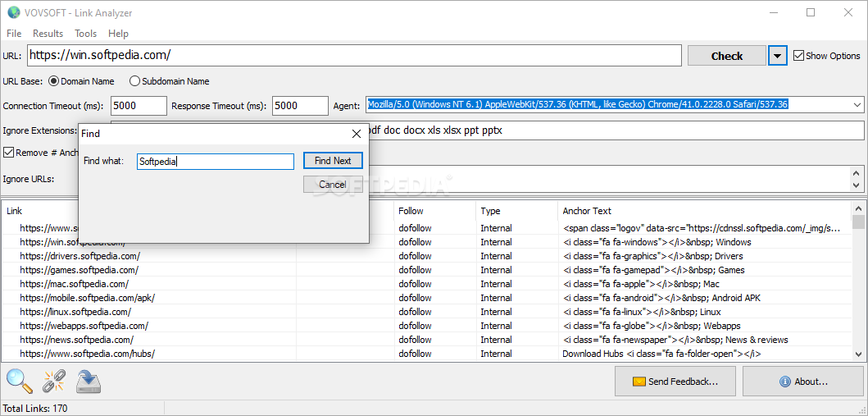Click the Send Feedback button
Image resolution: width=868 pixels, height=416 pixels.
pyautogui.click(x=675, y=382)
